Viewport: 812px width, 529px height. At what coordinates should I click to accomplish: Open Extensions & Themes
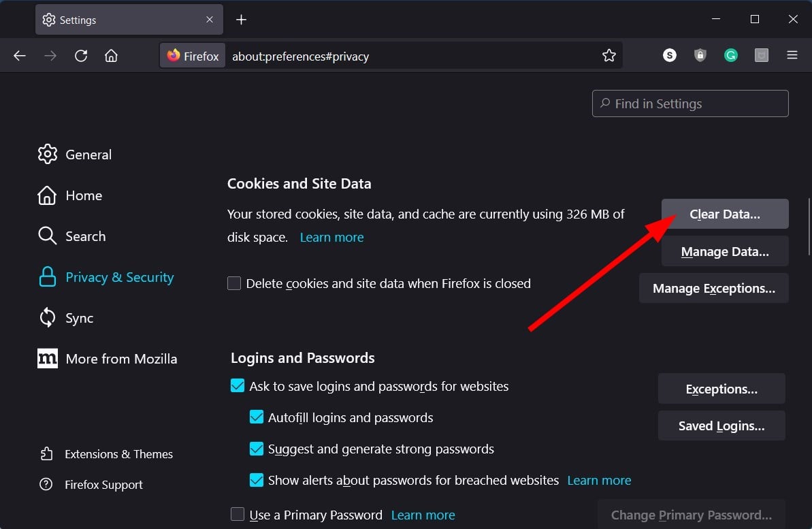[x=118, y=453]
